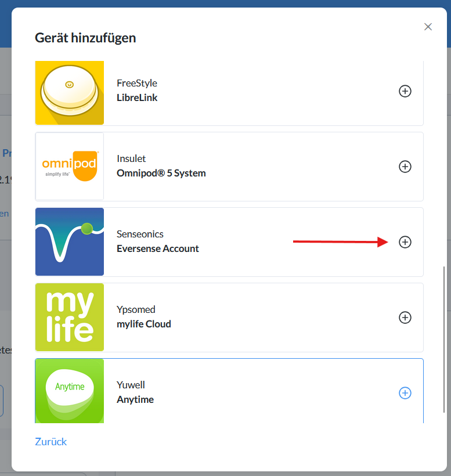
Task: Select the Omnipod logo thumbnail
Action: click(70, 167)
